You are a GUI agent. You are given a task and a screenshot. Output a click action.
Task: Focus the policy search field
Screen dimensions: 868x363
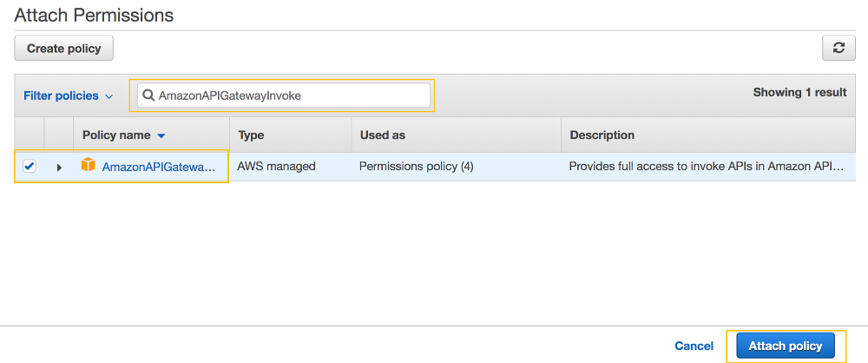(282, 96)
